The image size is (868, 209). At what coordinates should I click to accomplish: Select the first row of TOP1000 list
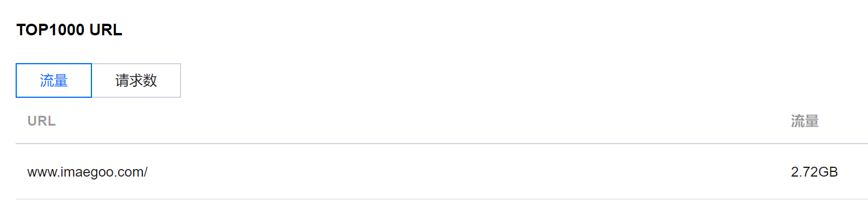click(442, 172)
